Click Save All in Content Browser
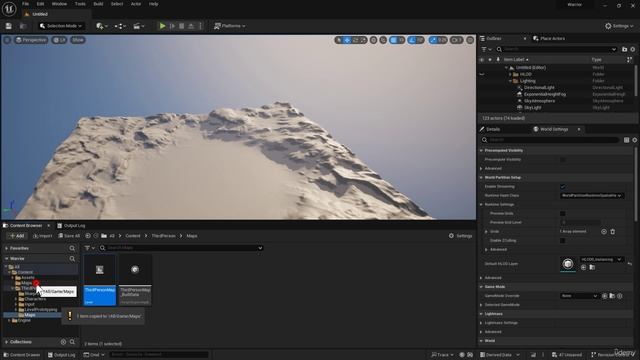The image size is (640, 360). (69, 236)
